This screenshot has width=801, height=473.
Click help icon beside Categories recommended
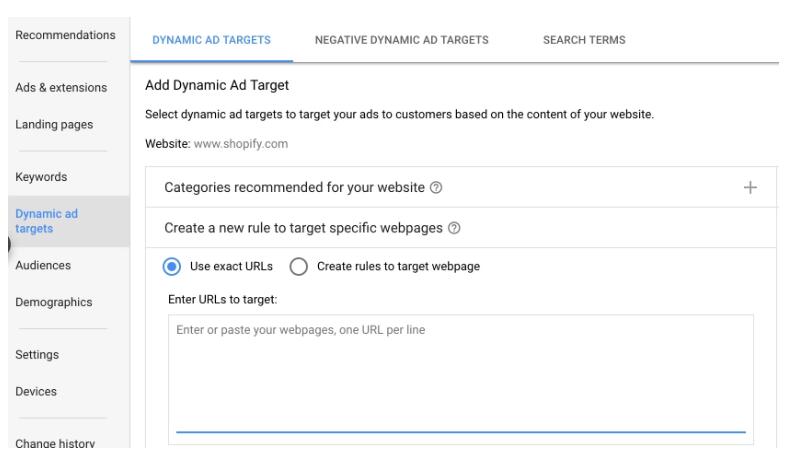(x=437, y=188)
